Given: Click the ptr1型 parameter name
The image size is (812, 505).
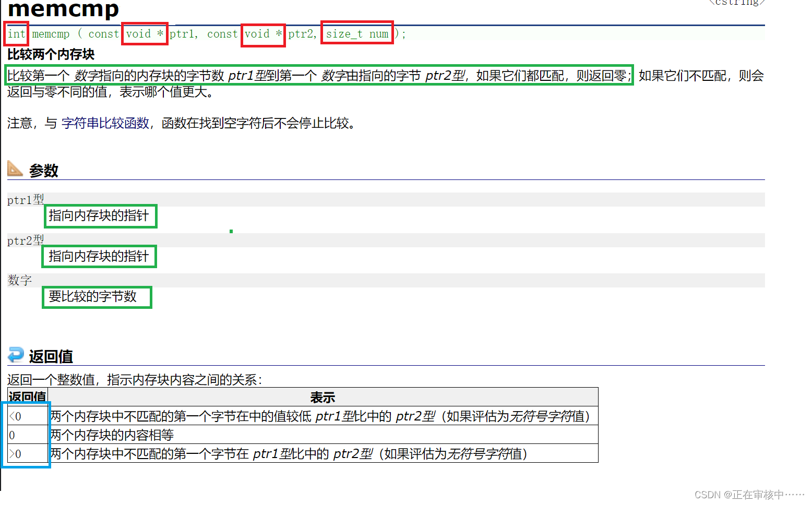Looking at the screenshot, I should tap(26, 199).
